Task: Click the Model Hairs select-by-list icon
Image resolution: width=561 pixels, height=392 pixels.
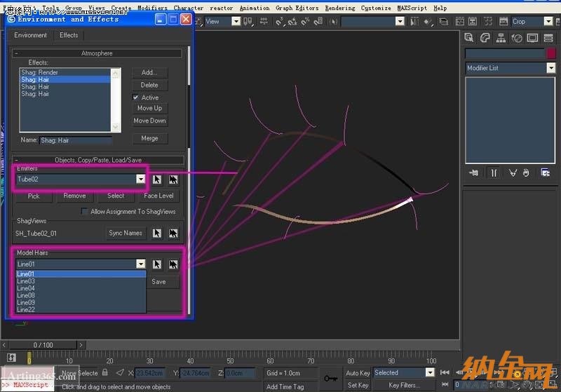Action: click(173, 264)
